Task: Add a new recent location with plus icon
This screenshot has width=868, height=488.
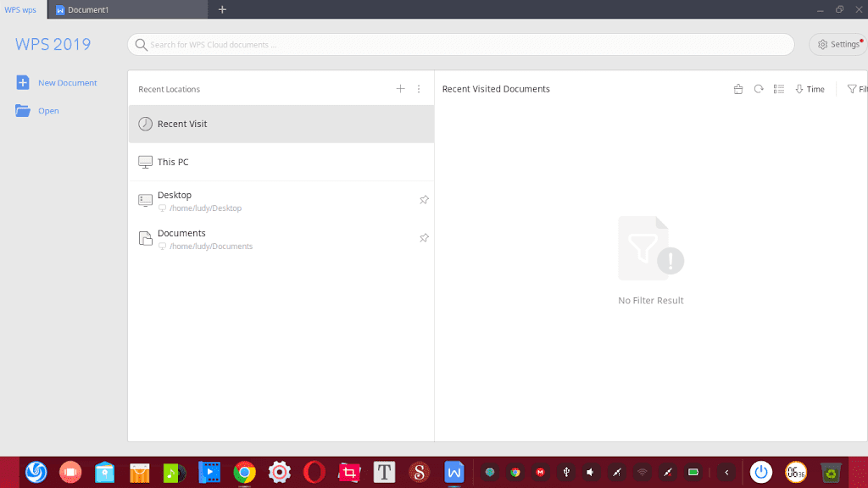Action: [400, 88]
